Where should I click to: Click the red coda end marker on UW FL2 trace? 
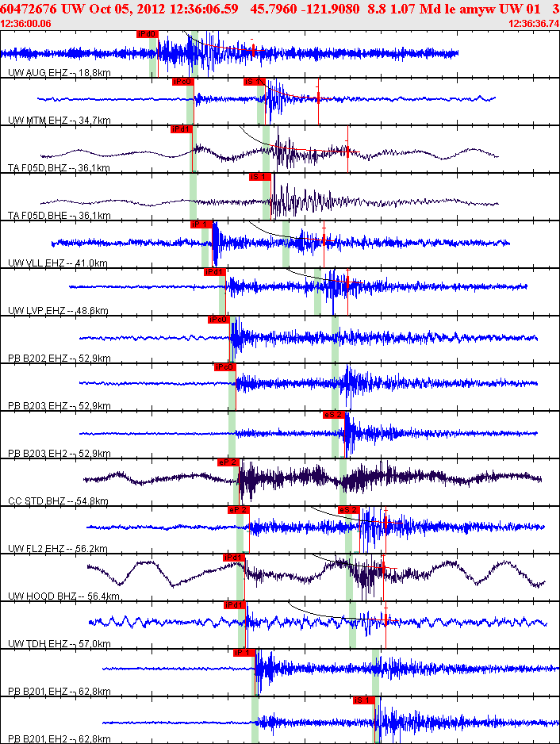pos(385,522)
